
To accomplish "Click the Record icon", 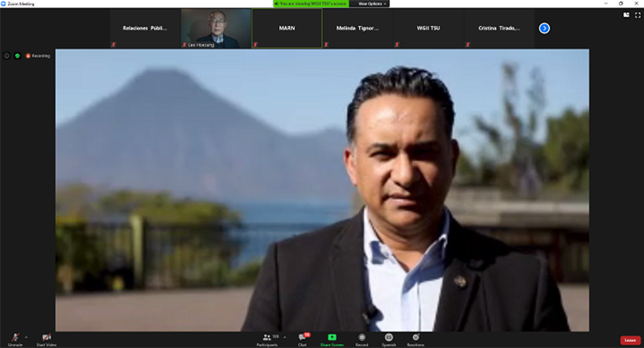I will (361, 338).
